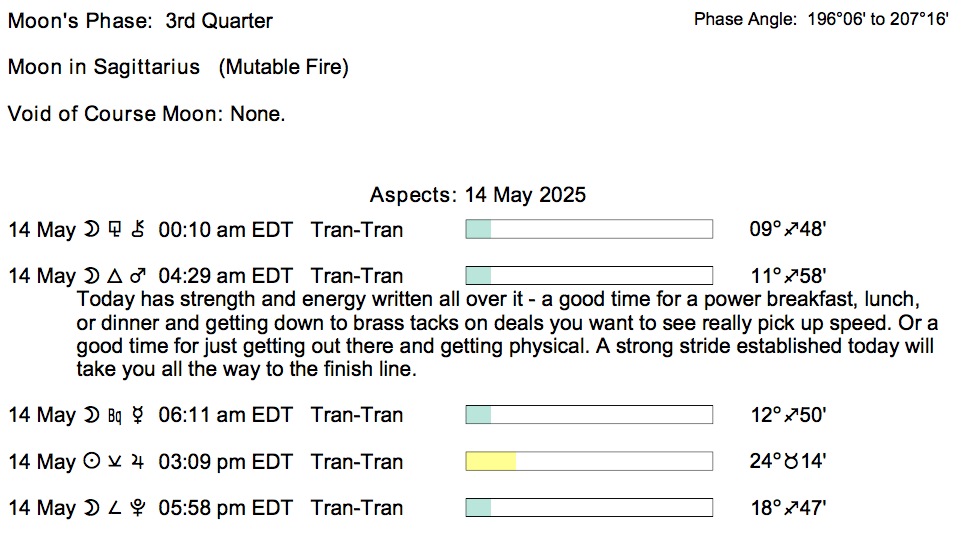Click the "Moon in Sagittarius" text
Screen dimensions: 974x536
[x=104, y=67]
